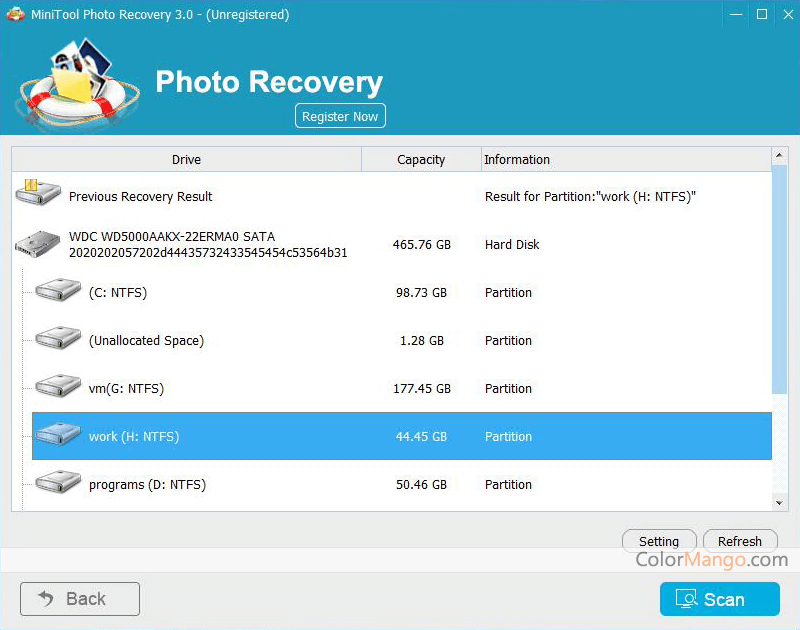Viewport: 800px width, 630px height.
Task: Select the WDC hard disk drive icon
Action: click(x=37, y=243)
